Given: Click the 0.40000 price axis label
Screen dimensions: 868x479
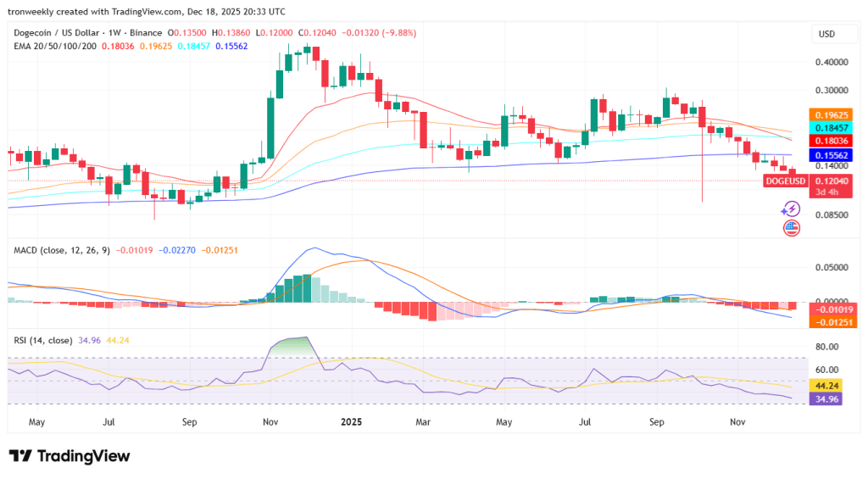Looking at the screenshot, I should (x=832, y=62).
